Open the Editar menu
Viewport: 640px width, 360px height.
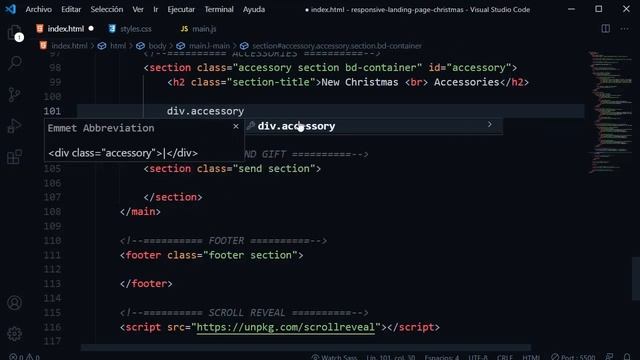pos(71,9)
